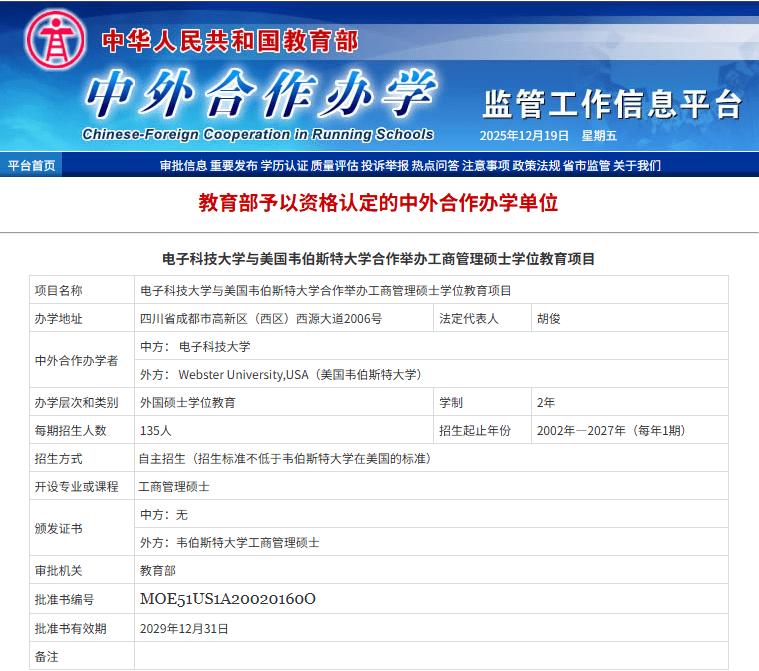
Task: Click the project name value in 项目名称 row
Action: (325, 290)
